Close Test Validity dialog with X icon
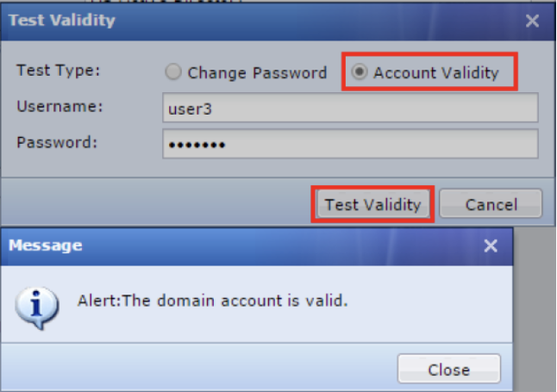The image size is (557, 392). click(532, 21)
